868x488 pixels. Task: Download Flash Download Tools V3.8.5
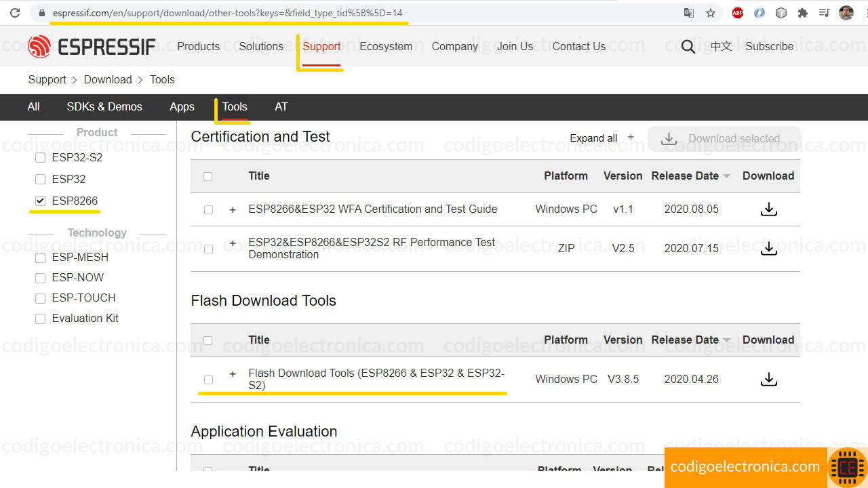[x=768, y=379]
